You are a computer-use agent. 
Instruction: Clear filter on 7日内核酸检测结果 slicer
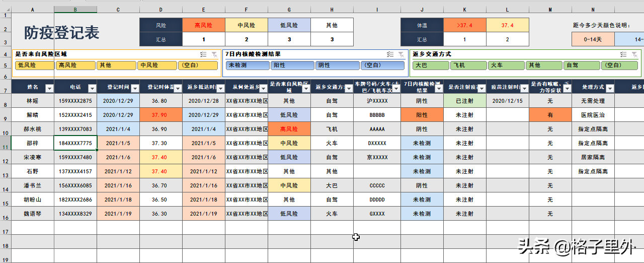[x=401, y=54]
